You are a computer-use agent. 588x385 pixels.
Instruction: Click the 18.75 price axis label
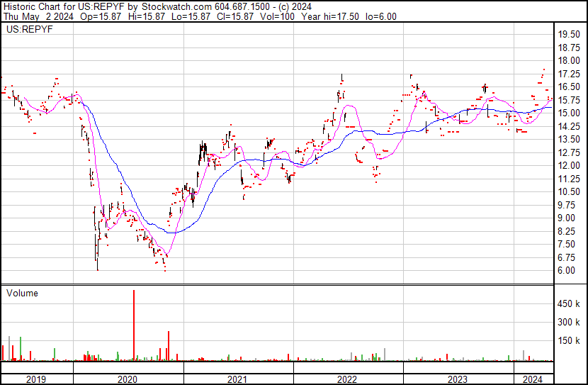(x=569, y=48)
